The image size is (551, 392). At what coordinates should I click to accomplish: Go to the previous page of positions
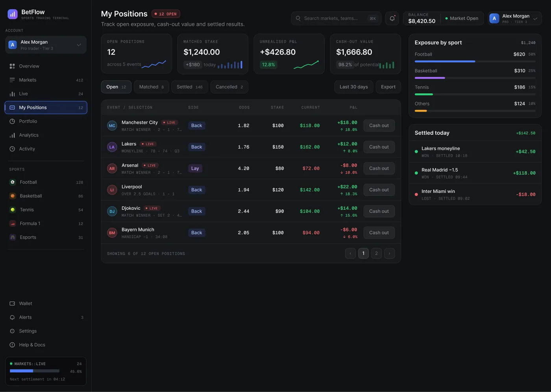(350, 253)
